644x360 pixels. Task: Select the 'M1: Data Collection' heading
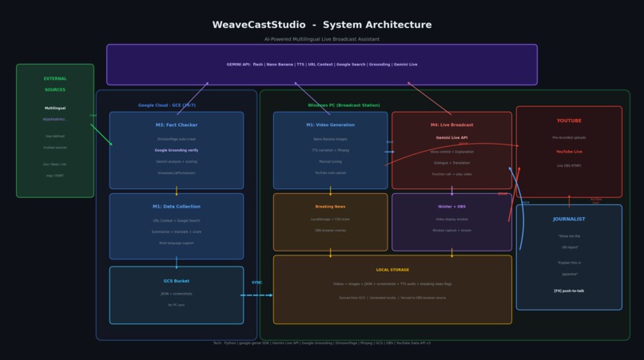[x=177, y=207]
